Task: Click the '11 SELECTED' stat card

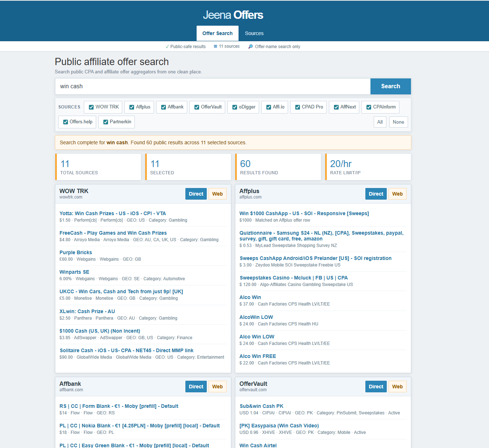Action: [x=188, y=167]
